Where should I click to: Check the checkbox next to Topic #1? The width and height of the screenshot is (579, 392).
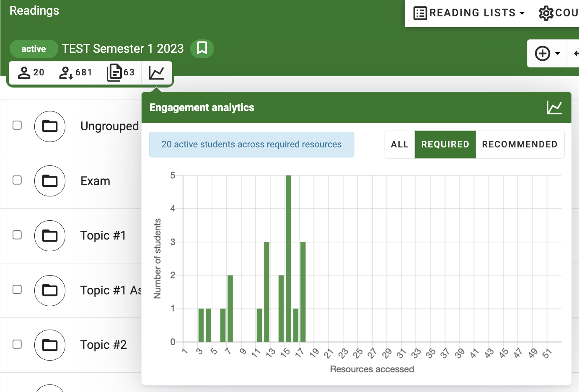(x=17, y=235)
